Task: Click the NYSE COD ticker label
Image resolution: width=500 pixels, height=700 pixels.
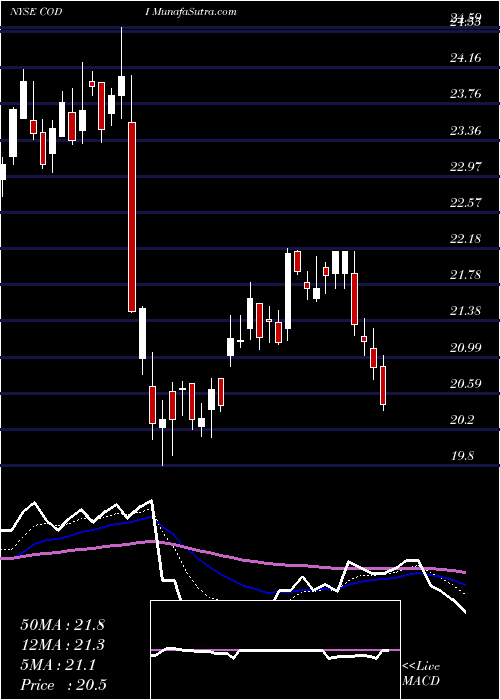Action: [x=36, y=12]
